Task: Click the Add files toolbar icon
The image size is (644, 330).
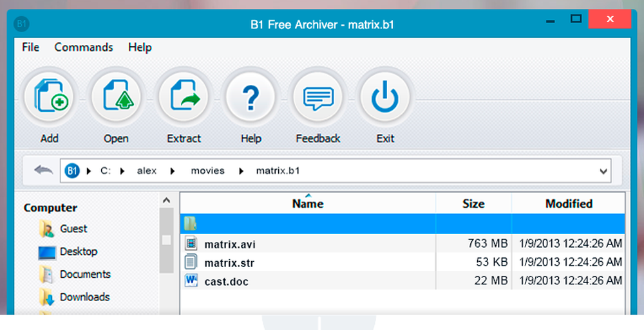Action: pos(50,98)
